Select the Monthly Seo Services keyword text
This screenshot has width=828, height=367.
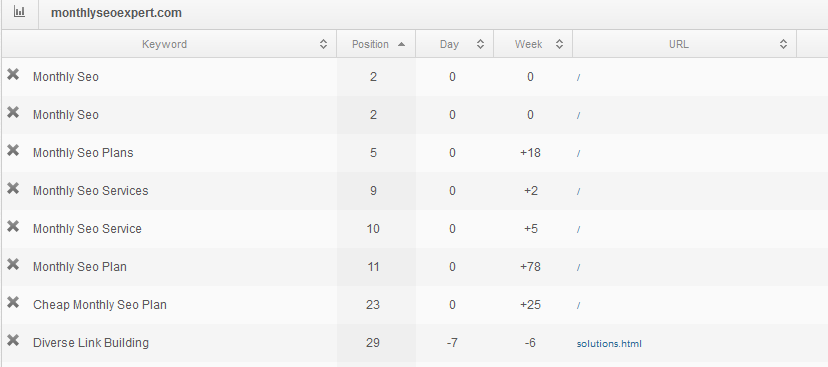pyautogui.click(x=90, y=191)
